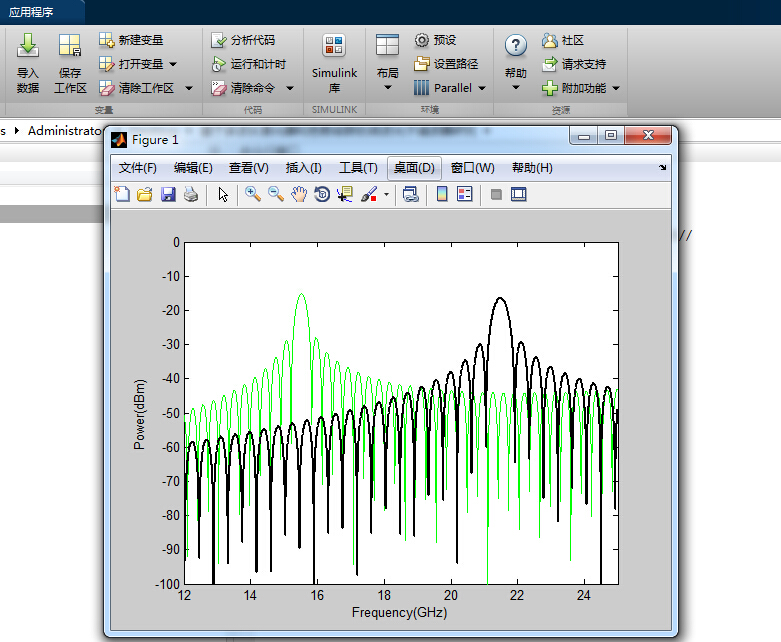Expand the Open Variable (打开变量) dropdown arrow

point(173,64)
